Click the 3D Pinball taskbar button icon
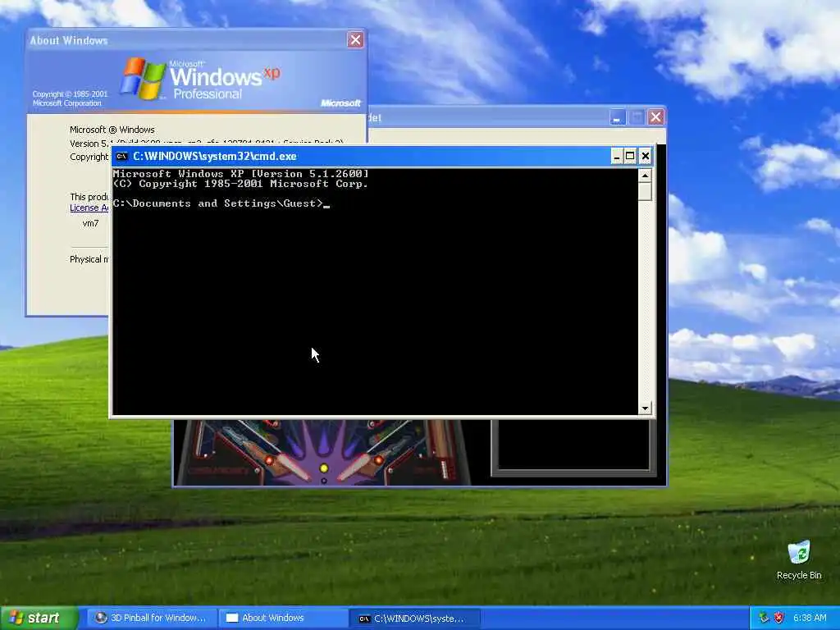The height and width of the screenshot is (630, 840). [100, 618]
